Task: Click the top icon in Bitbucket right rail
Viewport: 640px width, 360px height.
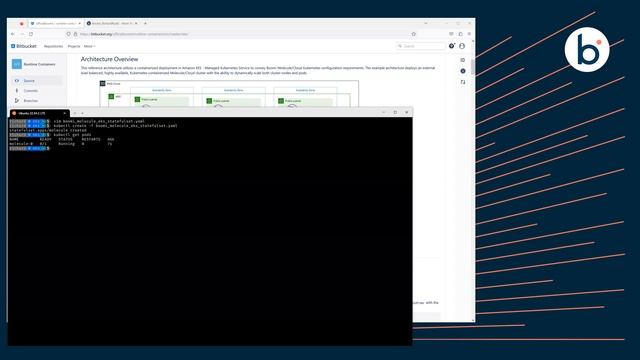Action: 463,60
